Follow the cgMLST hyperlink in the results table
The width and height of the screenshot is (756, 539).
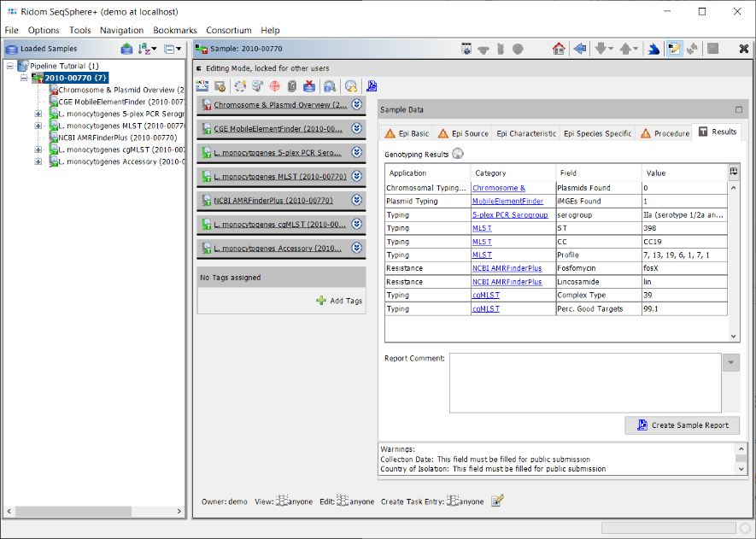pos(485,296)
